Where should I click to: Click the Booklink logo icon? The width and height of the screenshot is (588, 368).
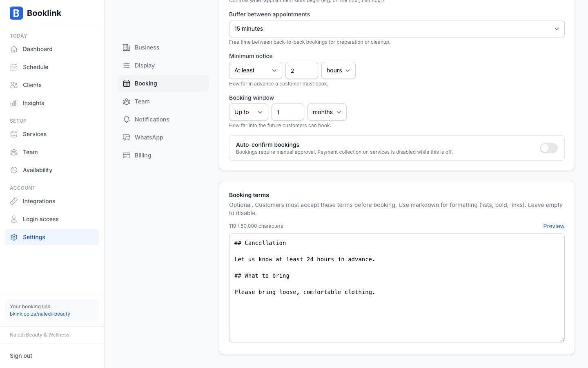(16, 13)
